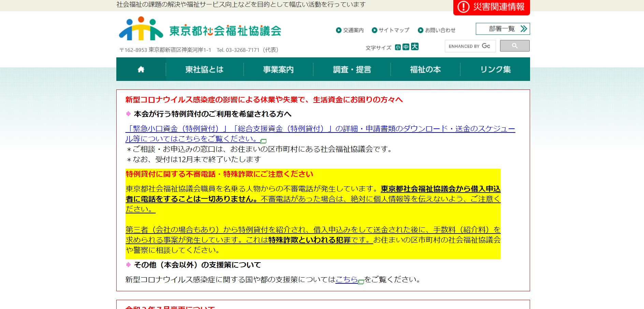Set text size to large (大)
The height and width of the screenshot is (309, 644).
[x=414, y=46]
